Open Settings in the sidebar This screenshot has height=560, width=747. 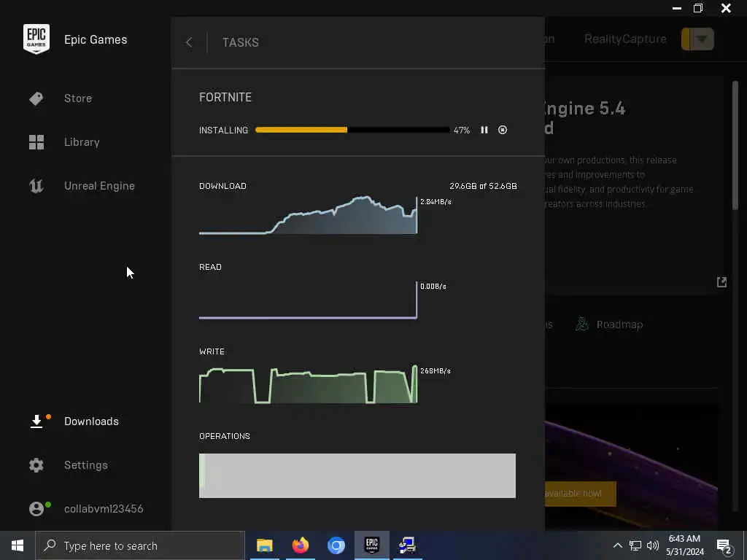[x=86, y=464]
